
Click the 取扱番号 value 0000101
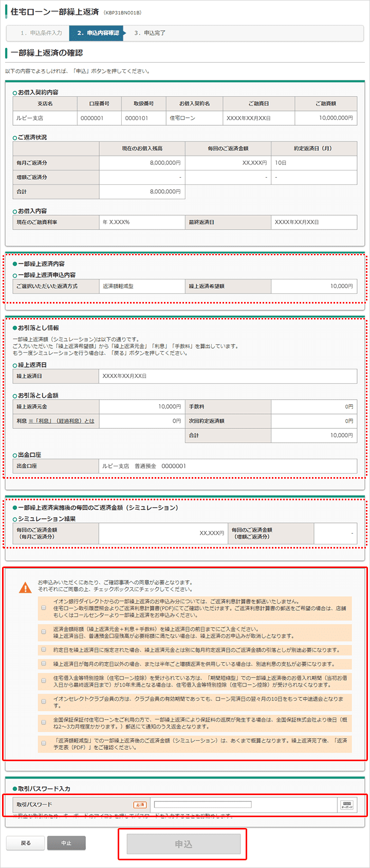(x=144, y=118)
